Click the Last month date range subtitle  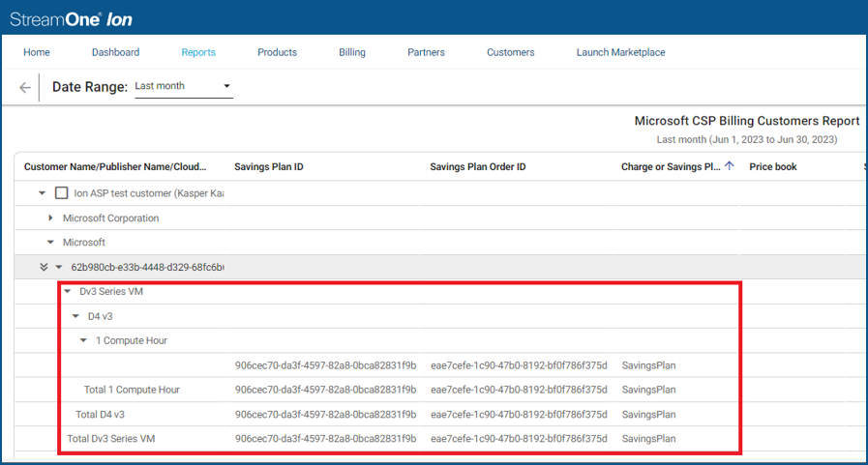click(747, 139)
